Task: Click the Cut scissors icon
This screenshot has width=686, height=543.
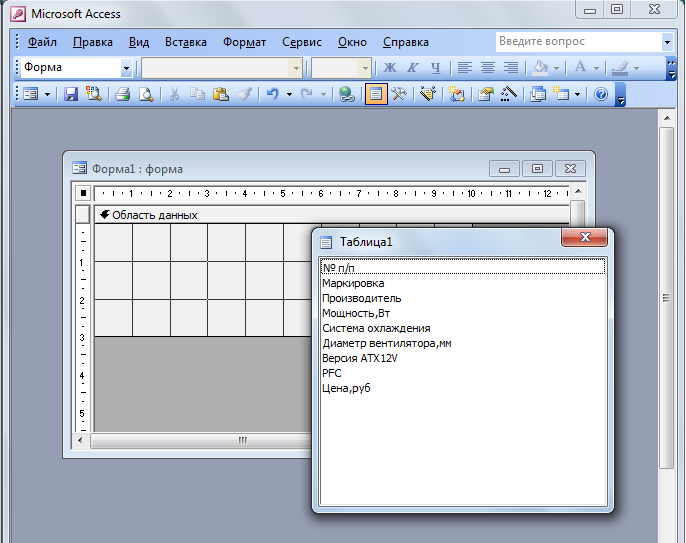Action: tap(175, 94)
